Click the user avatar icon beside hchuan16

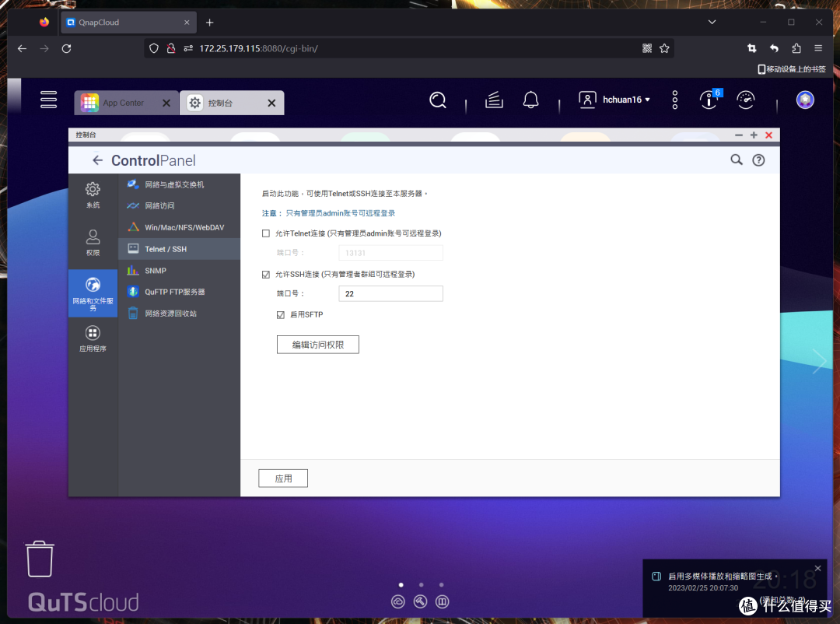[587, 100]
